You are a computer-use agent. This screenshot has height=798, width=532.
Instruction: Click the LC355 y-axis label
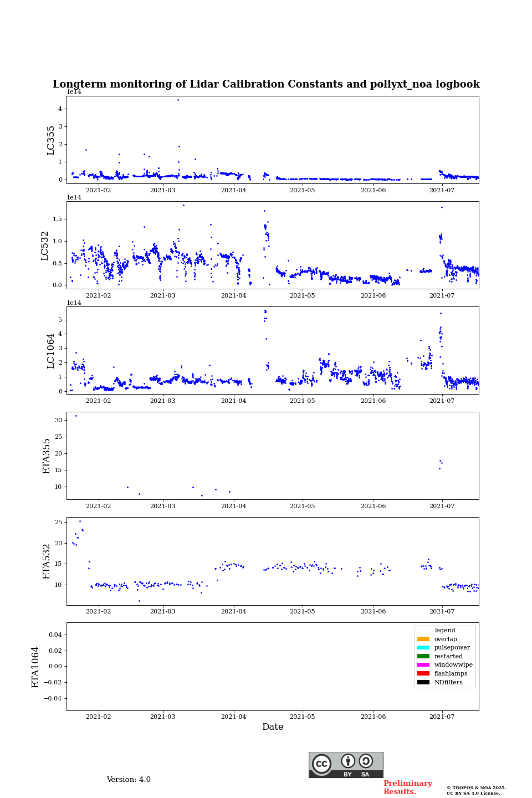pyautogui.click(x=51, y=140)
